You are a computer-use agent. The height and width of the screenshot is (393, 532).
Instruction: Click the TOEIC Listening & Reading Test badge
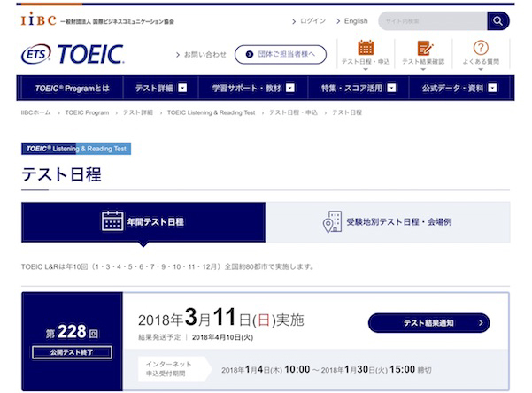[76, 149]
